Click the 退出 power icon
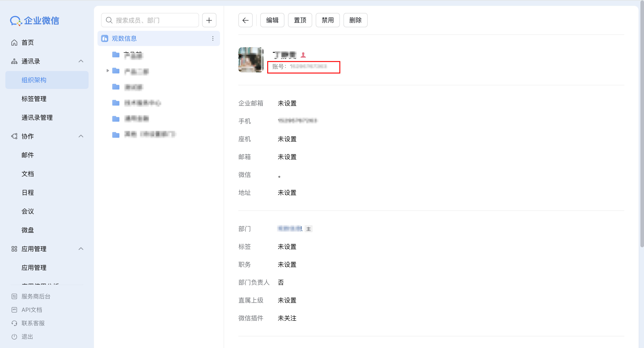 (14, 337)
